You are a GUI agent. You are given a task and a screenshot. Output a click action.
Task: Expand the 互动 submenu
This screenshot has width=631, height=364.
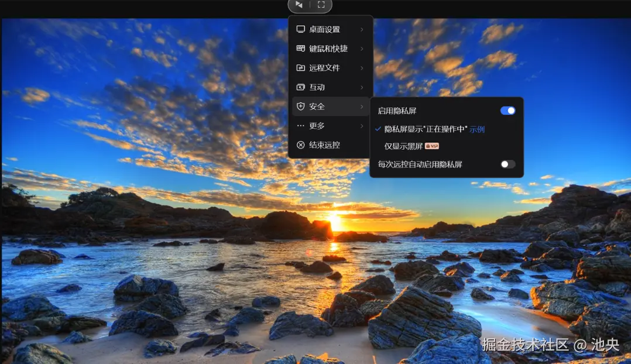click(319, 87)
